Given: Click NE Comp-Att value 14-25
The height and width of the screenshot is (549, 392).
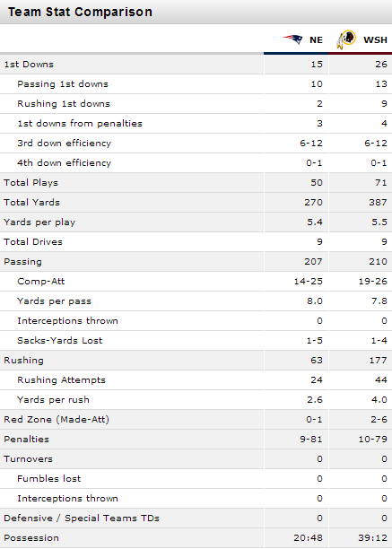Looking at the screenshot, I should click(x=309, y=282).
